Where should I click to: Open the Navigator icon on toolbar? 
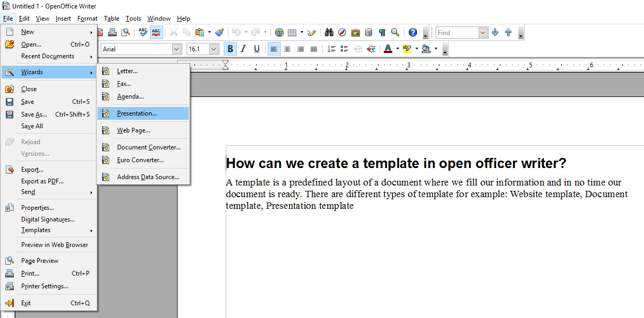[342, 32]
